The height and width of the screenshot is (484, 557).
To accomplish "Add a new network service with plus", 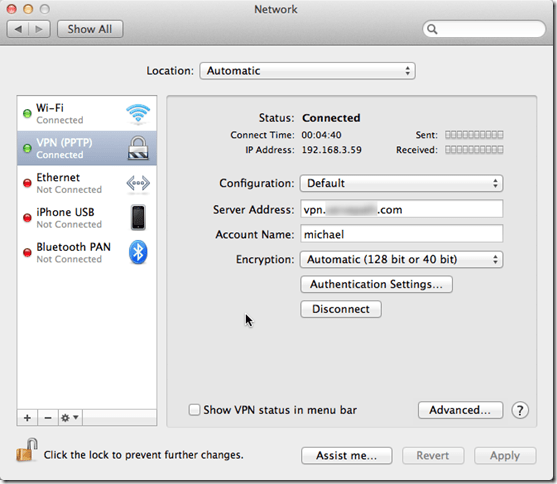I will [27, 418].
